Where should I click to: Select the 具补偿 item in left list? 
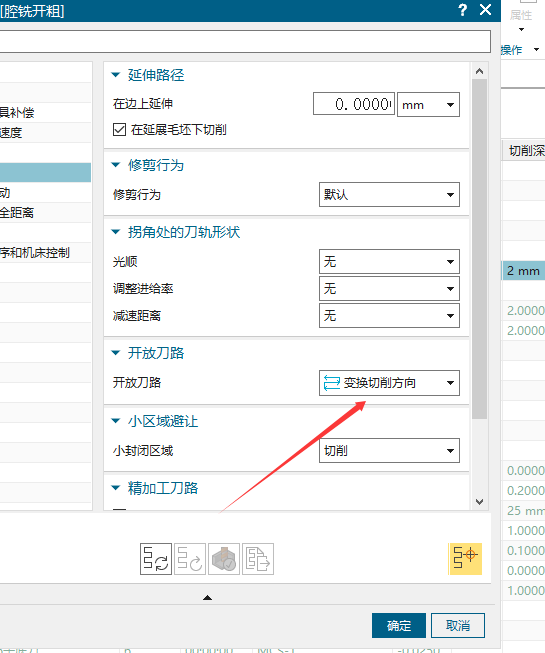45,112
